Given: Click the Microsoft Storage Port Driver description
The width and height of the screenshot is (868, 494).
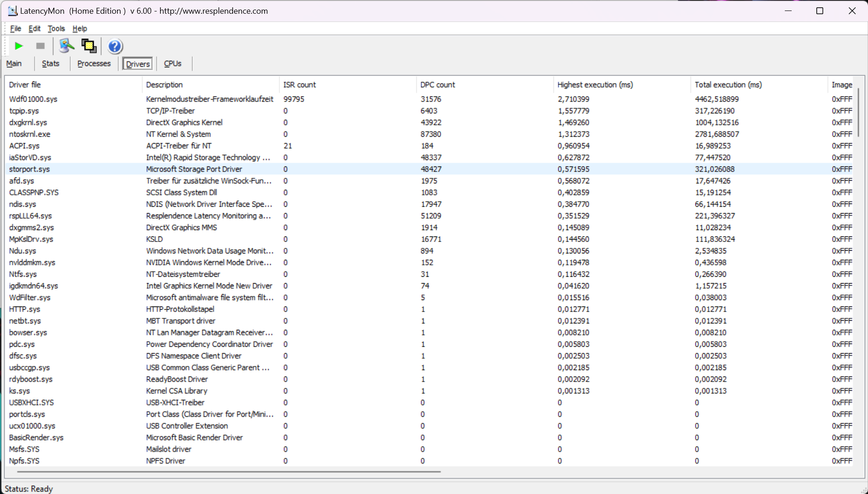Looking at the screenshot, I should tap(194, 169).
